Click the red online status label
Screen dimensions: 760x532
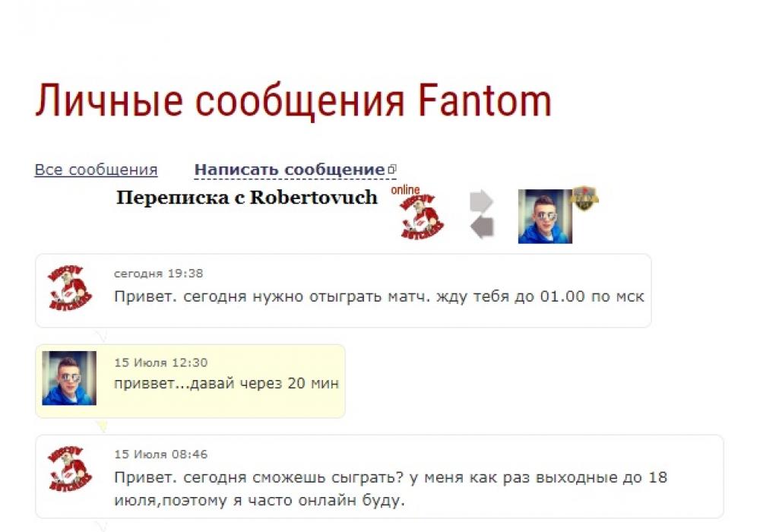click(405, 189)
